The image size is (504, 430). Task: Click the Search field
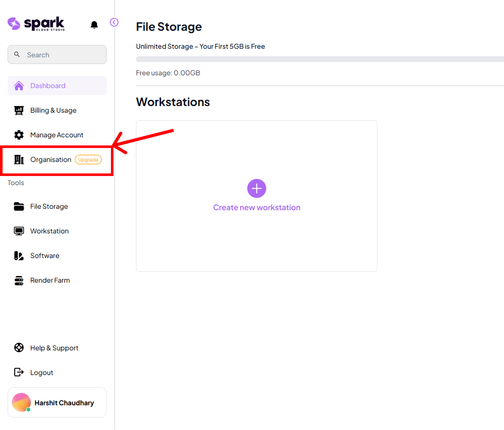tap(57, 55)
